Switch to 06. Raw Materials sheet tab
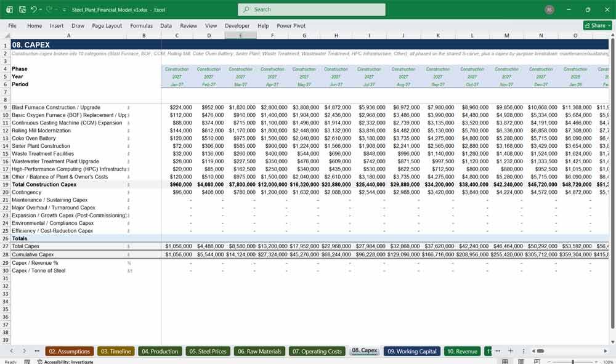 pos(259,352)
